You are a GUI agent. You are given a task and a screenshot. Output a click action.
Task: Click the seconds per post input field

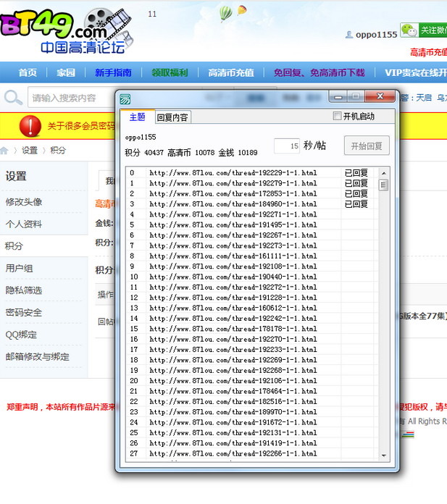(287, 146)
